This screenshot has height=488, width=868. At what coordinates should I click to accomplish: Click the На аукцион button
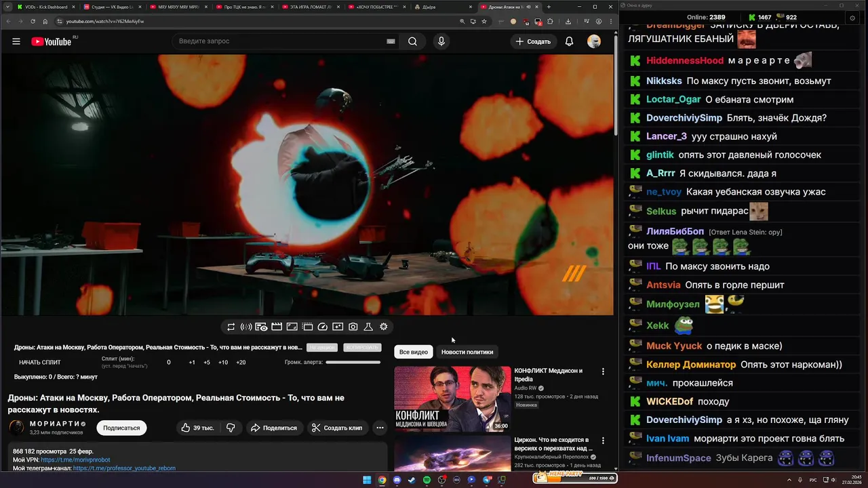tap(321, 348)
